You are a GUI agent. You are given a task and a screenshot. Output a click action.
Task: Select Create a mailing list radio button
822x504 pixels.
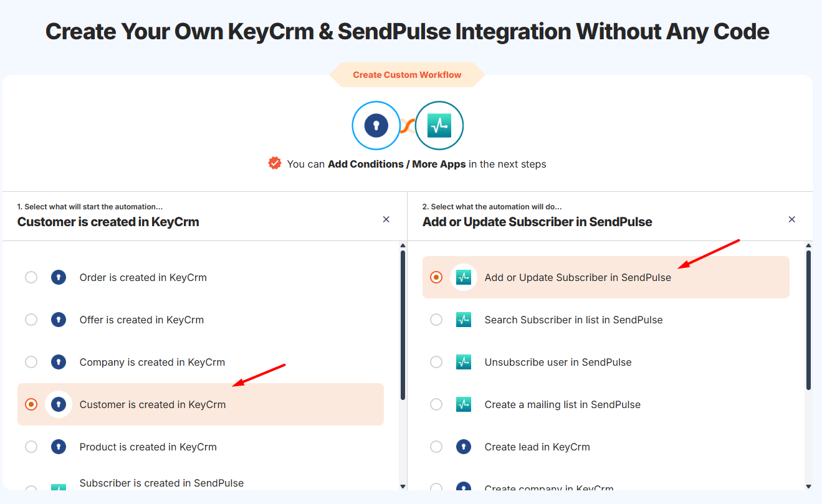[436, 404]
